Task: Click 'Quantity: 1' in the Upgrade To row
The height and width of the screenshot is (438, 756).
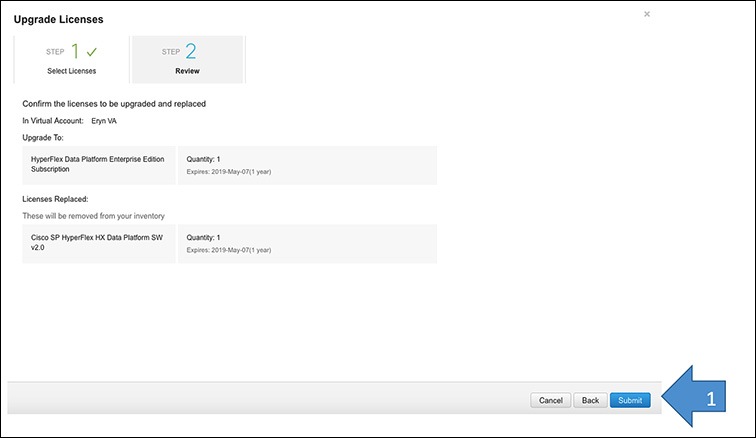Action: (x=203, y=159)
